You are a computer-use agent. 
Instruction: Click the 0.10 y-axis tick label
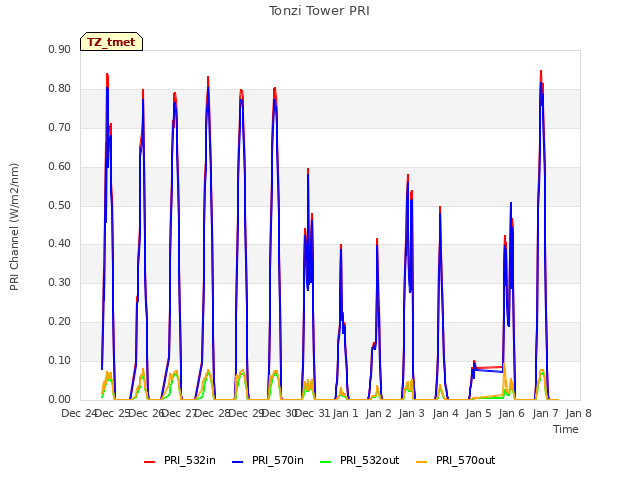pyautogui.click(x=60, y=360)
